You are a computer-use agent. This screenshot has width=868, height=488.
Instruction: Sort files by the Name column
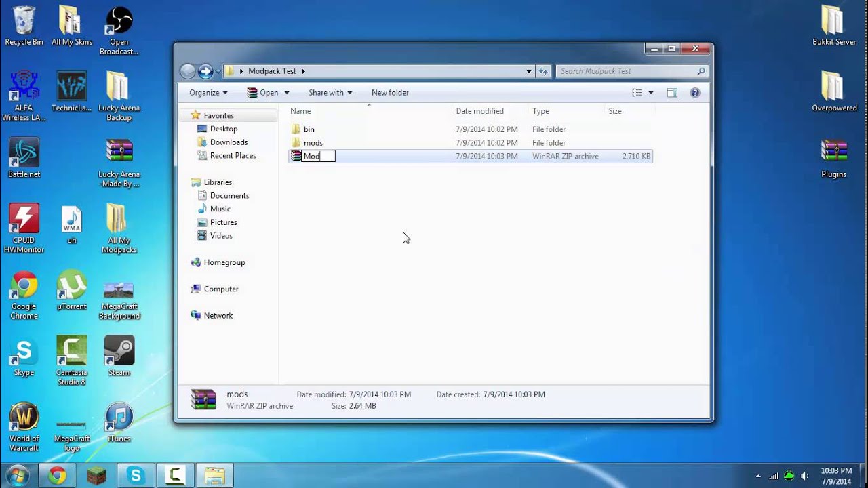[370, 111]
